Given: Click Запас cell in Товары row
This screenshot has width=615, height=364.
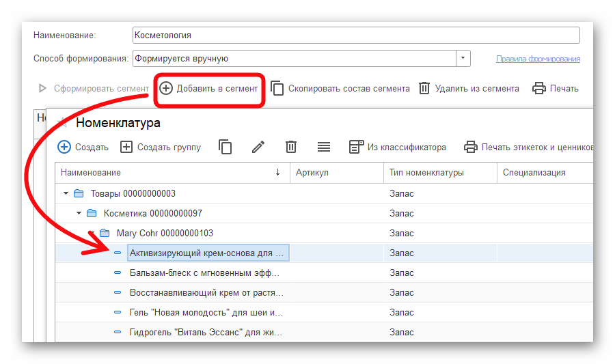Looking at the screenshot, I should point(440,193).
